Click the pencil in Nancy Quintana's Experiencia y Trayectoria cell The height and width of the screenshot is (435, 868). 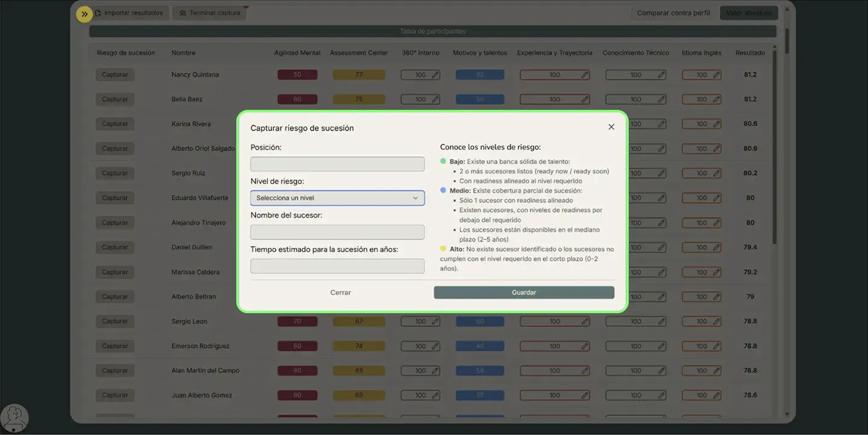point(585,75)
